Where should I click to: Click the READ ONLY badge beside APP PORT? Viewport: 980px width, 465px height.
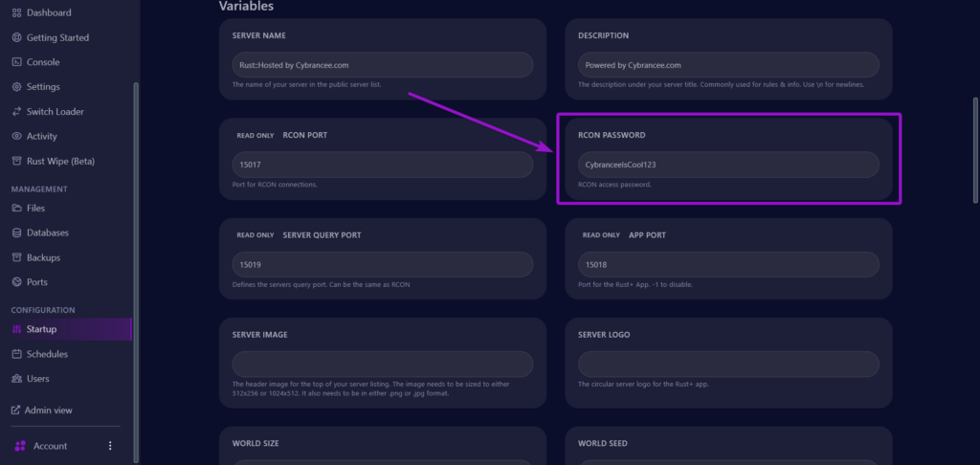tap(601, 235)
